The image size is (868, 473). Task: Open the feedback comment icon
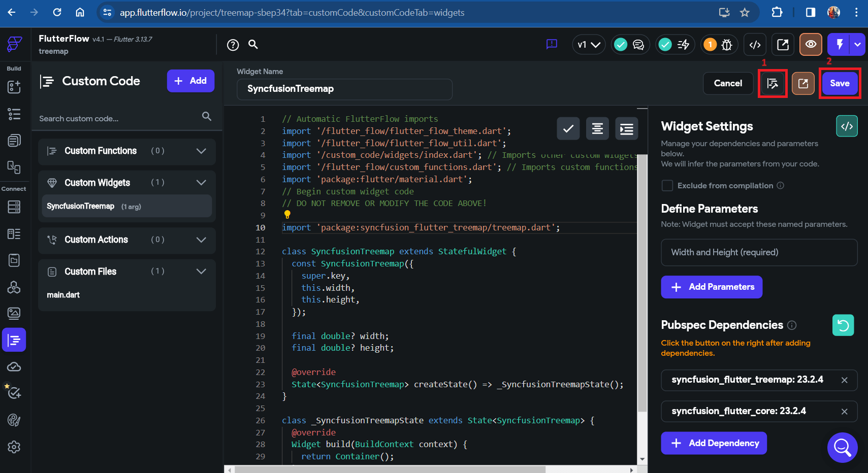pyautogui.click(x=552, y=45)
